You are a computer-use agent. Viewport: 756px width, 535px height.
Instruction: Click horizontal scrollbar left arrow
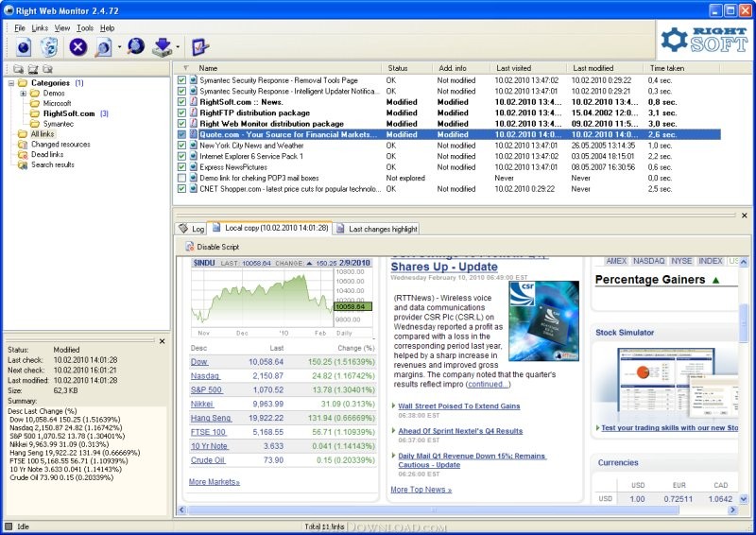tap(181, 509)
